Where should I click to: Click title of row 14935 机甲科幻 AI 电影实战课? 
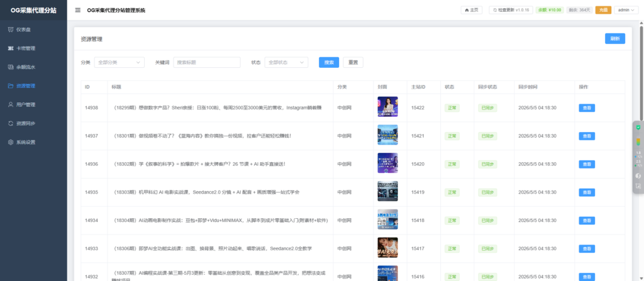pyautogui.click(x=206, y=192)
